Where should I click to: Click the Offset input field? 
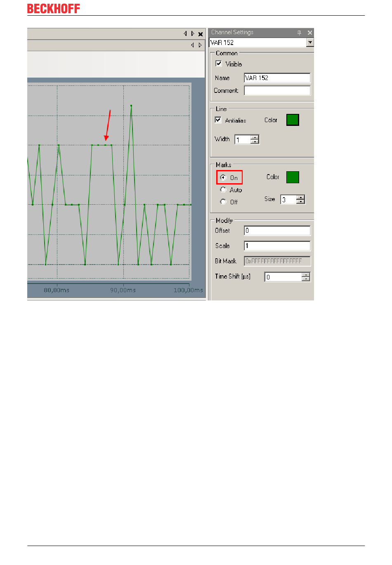277,230
